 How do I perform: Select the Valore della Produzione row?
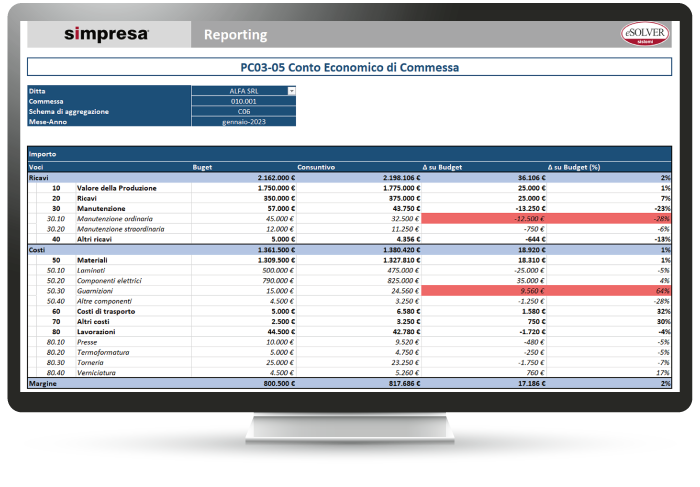pyautogui.click(x=115, y=188)
